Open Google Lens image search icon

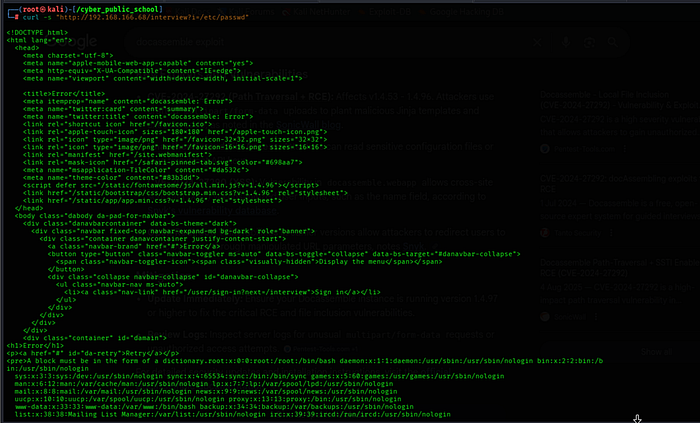click(589, 42)
